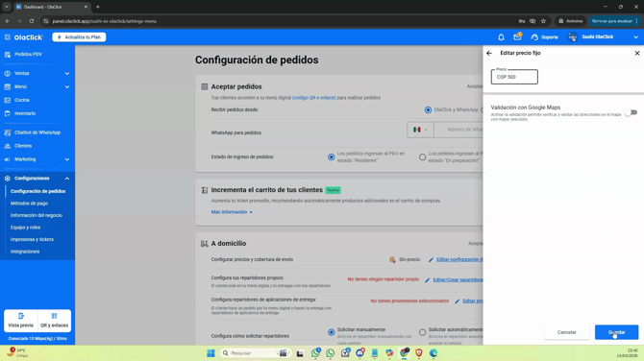Open a new browser tab

click(98, 7)
